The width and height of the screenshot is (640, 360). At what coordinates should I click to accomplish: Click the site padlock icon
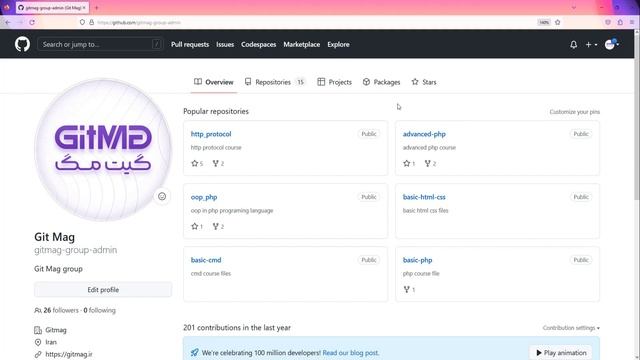(91, 22)
